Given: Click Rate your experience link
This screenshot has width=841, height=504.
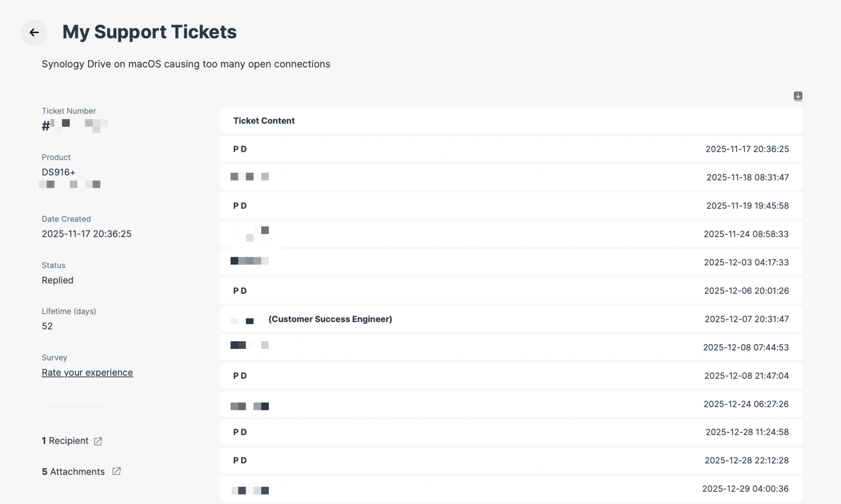Looking at the screenshot, I should coord(87,372).
